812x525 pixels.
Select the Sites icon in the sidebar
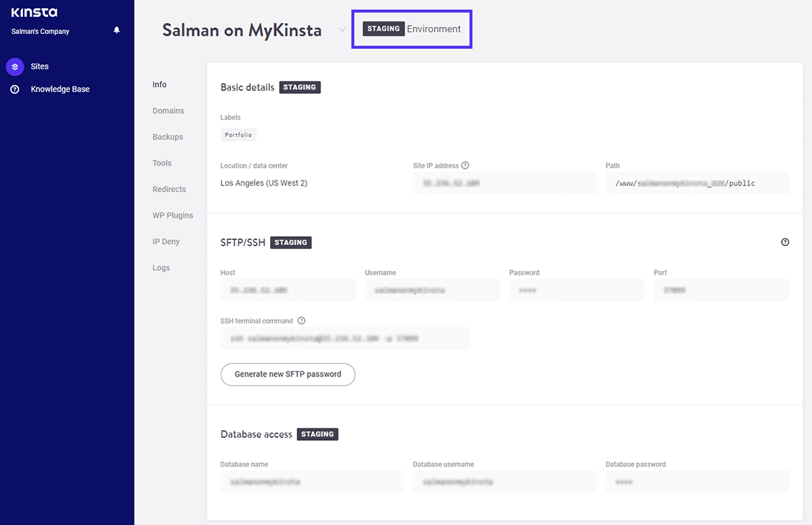[15, 66]
